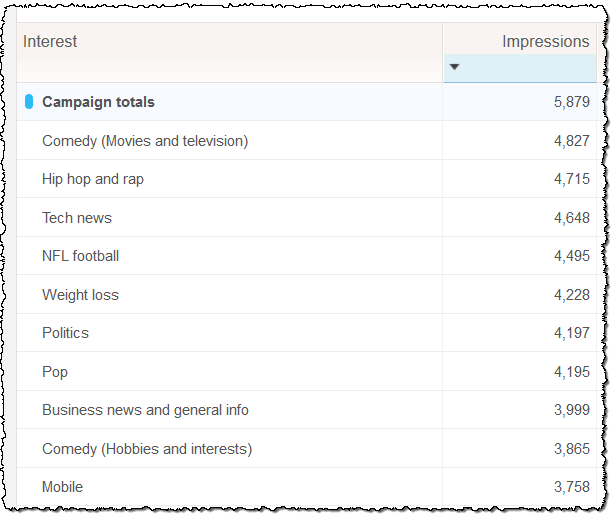
Task: Open the Politics interest row
Action: pyautogui.click(x=65, y=333)
